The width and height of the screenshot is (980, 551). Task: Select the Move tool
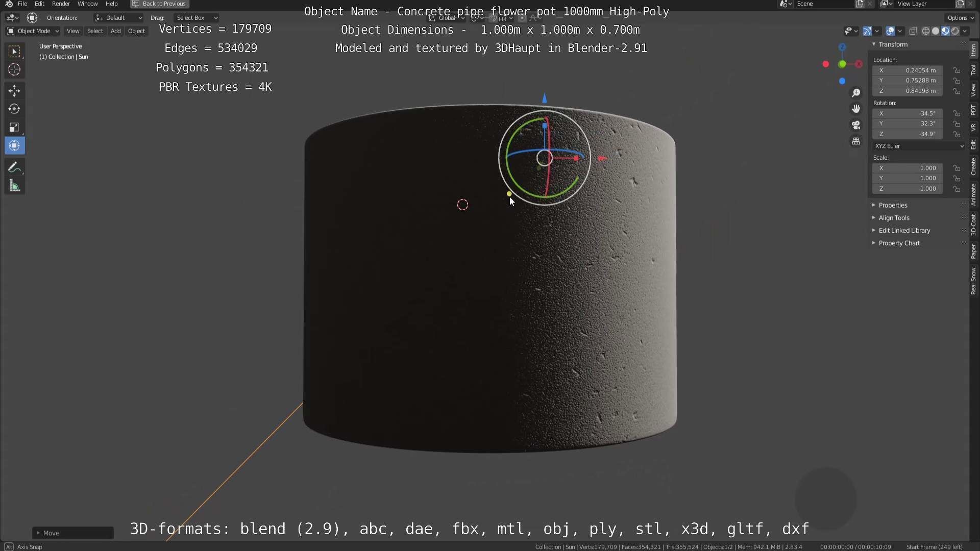[x=14, y=91]
